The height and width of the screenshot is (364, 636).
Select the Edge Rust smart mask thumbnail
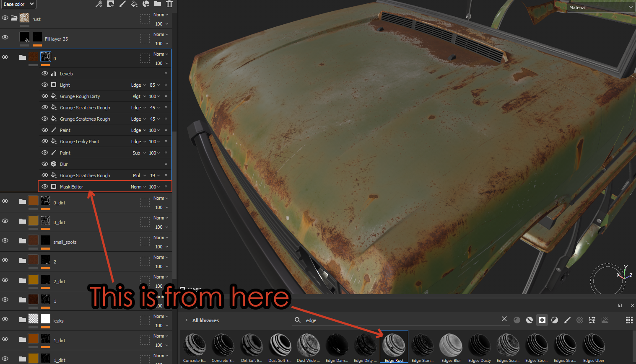pos(394,346)
